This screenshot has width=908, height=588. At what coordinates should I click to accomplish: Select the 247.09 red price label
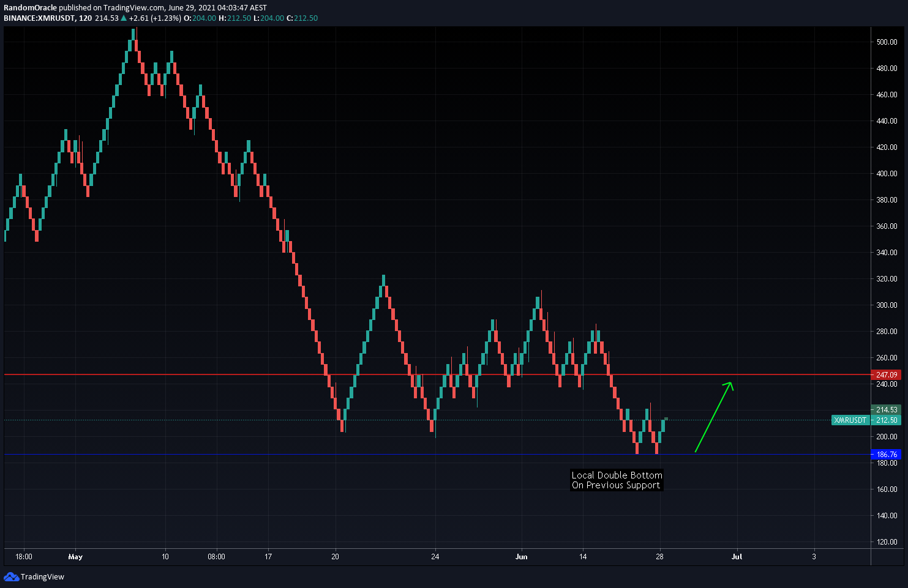[x=886, y=374]
